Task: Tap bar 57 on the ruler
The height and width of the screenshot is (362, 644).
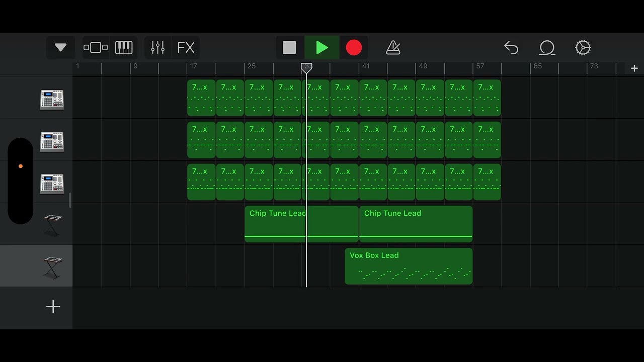Action: [480, 66]
